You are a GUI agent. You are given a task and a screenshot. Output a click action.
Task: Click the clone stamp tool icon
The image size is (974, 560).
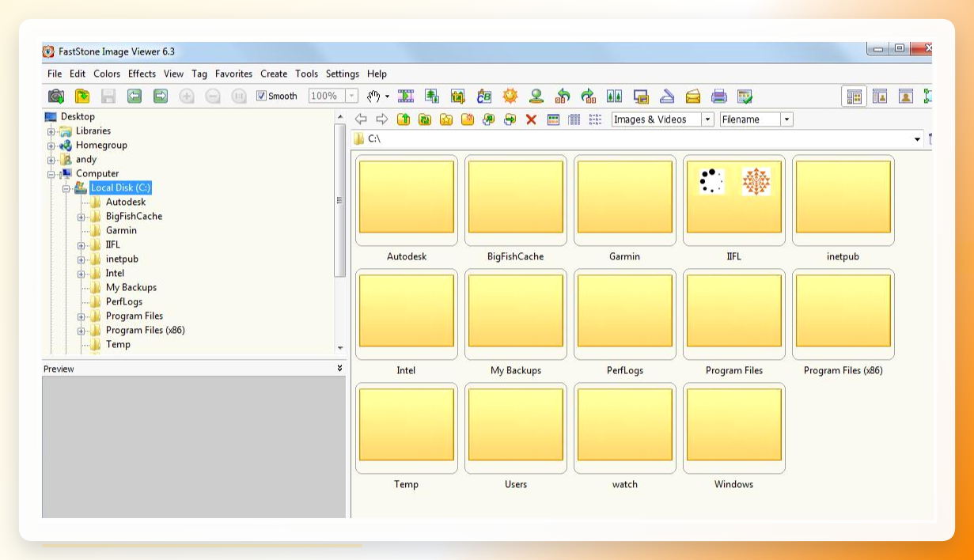click(536, 96)
